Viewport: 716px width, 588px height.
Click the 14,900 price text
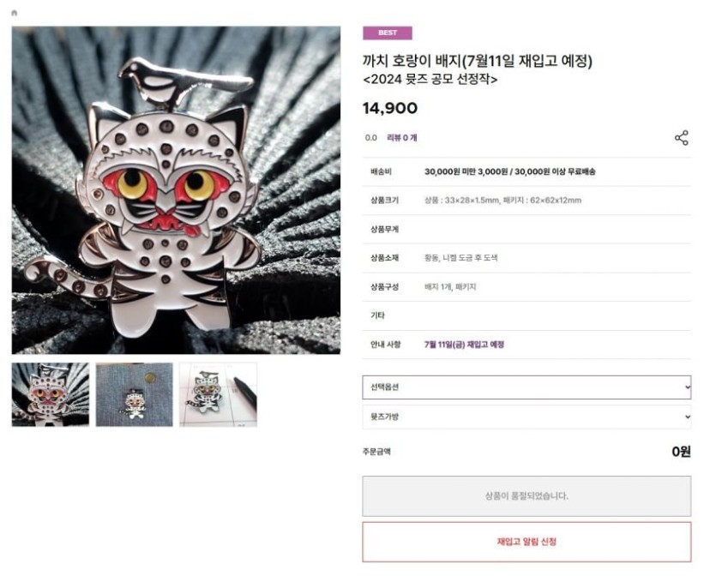coord(390,108)
